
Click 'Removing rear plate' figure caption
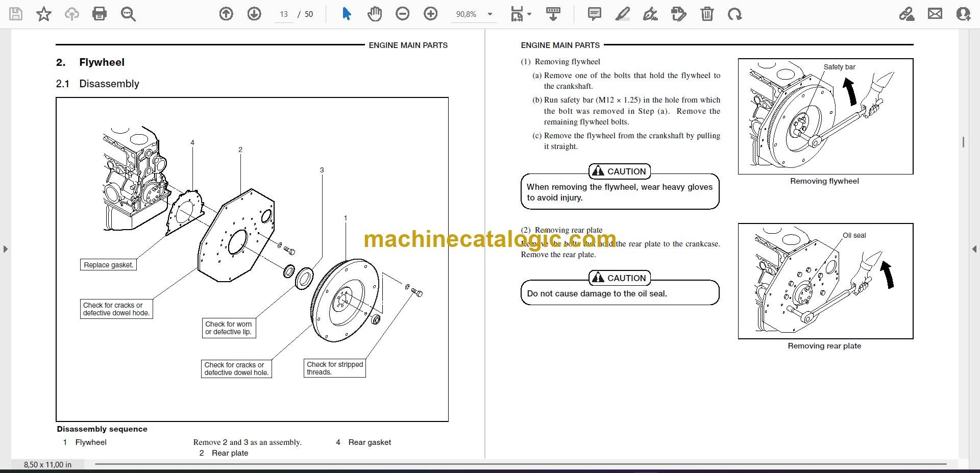point(824,346)
